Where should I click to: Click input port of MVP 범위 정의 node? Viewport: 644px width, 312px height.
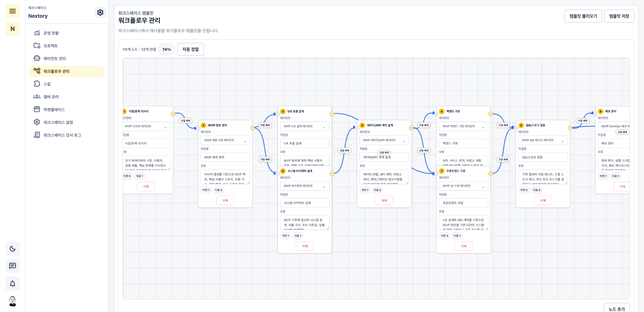198,128
